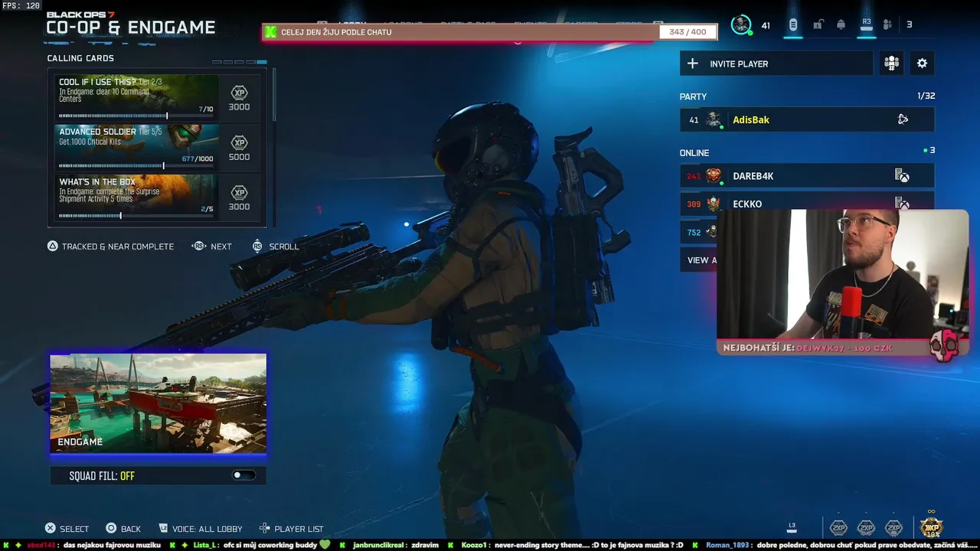980x551 pixels.
Task: Click the second 2XP token icon
Action: [x=866, y=528]
